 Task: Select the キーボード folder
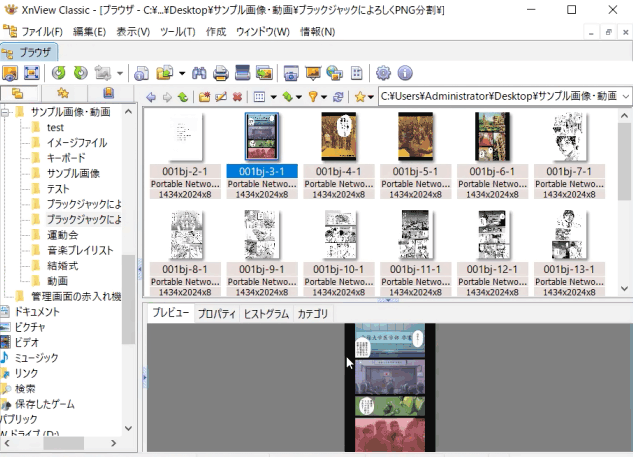pyautogui.click(x=66, y=158)
